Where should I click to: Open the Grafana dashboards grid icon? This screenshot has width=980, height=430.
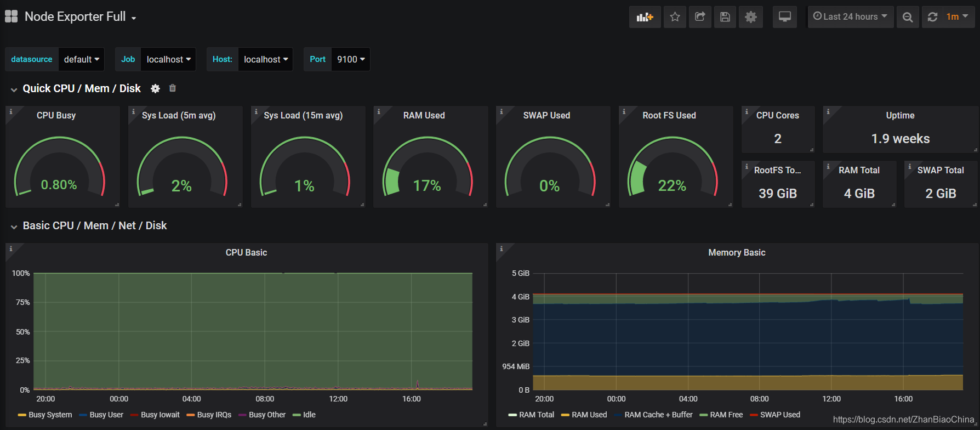point(12,16)
